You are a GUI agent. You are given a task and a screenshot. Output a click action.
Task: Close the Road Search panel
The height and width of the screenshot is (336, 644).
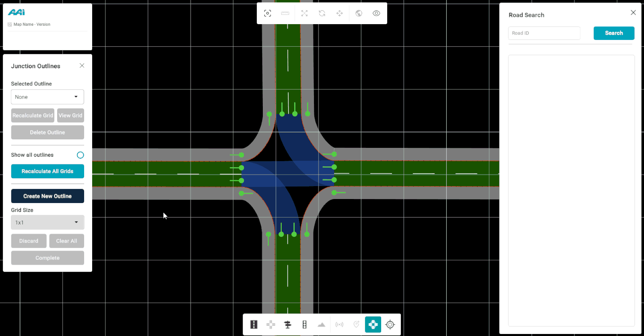633,12
